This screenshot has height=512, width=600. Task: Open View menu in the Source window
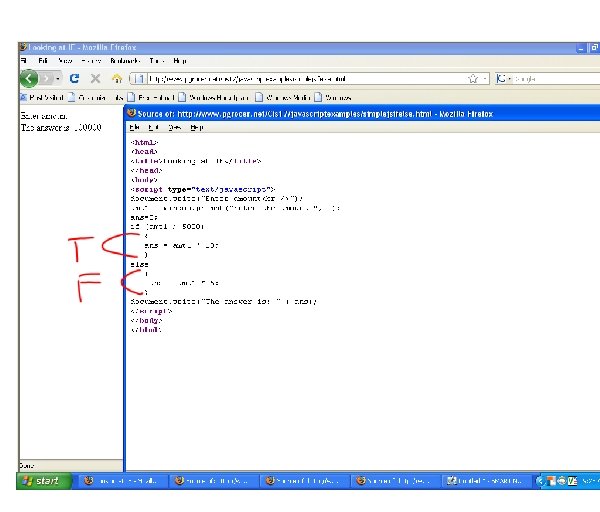(174, 127)
